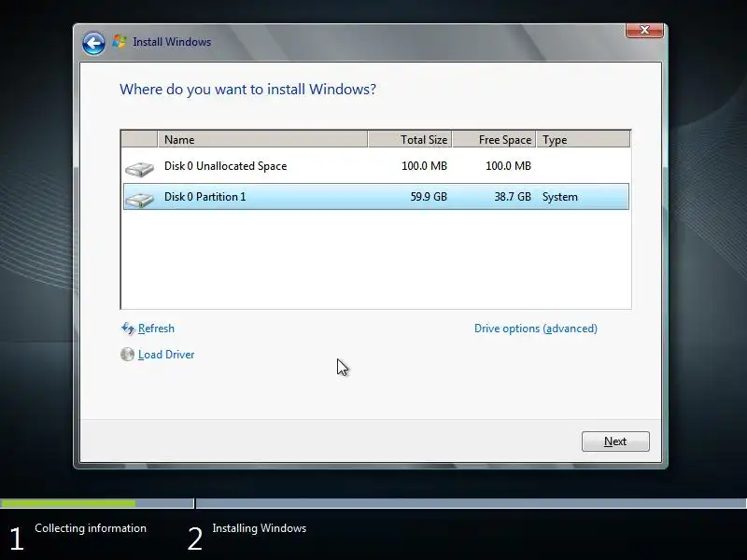Screen dimensions: 747x560
Task: Click the Windows flag icon beside Install Windows
Action: 120,42
